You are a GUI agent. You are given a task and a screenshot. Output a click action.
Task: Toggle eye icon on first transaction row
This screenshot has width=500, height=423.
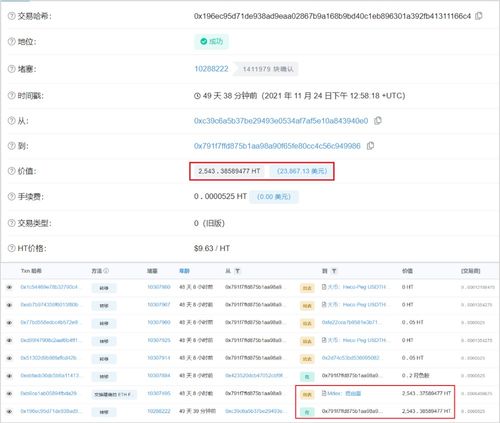coord(9,287)
